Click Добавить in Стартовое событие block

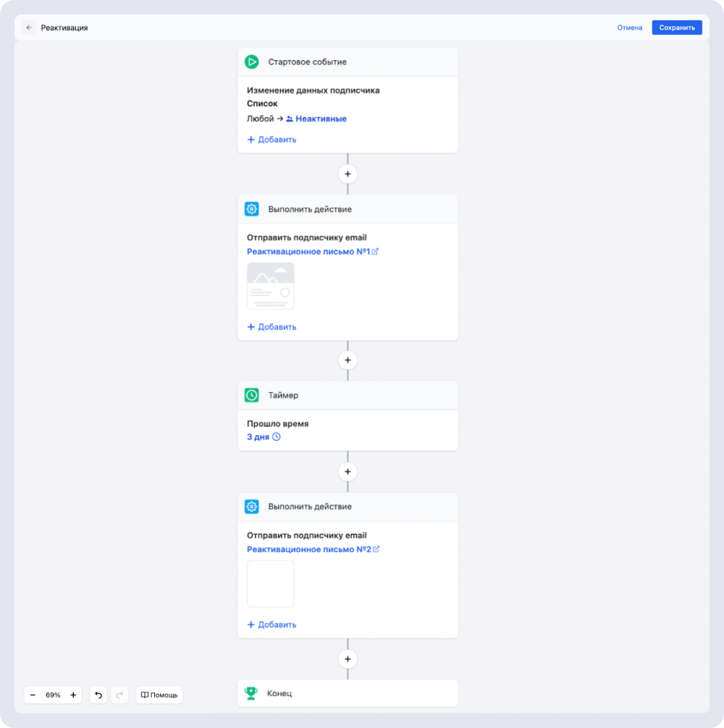(271, 140)
